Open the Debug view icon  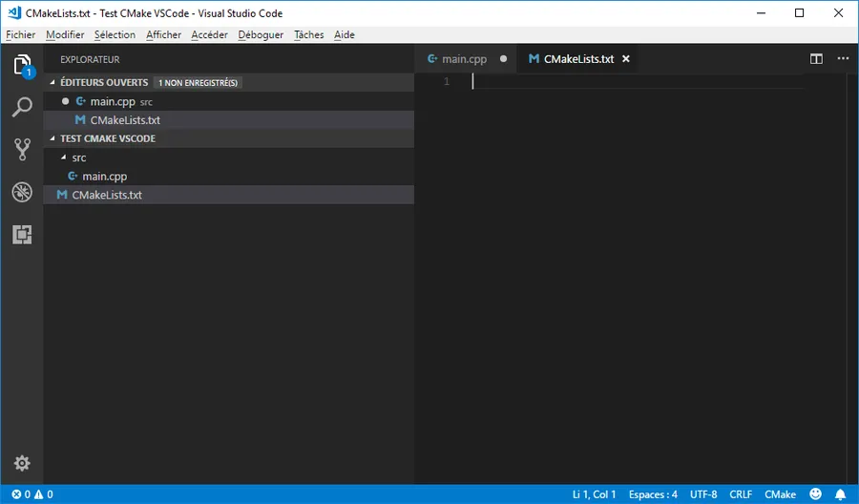(22, 192)
